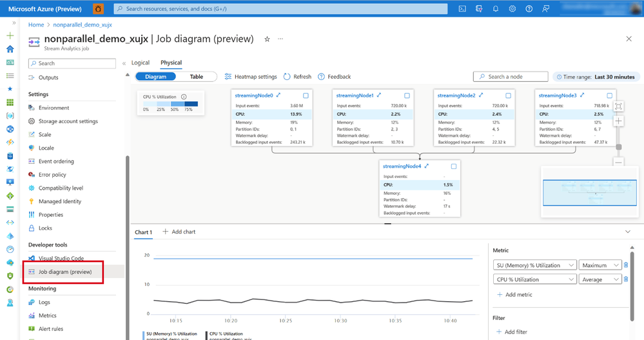This screenshot has height=340, width=644.
Task: Select the streamingNode3 checkbox
Action: (609, 95)
